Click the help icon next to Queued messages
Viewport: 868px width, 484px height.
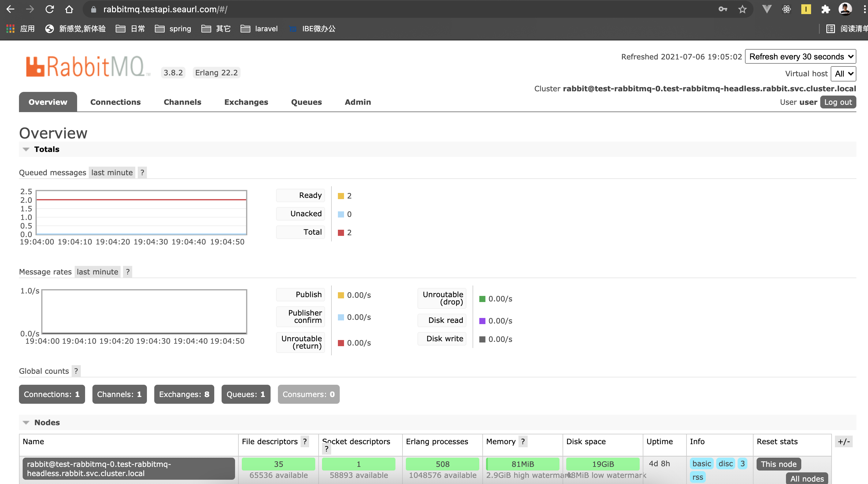tap(142, 172)
